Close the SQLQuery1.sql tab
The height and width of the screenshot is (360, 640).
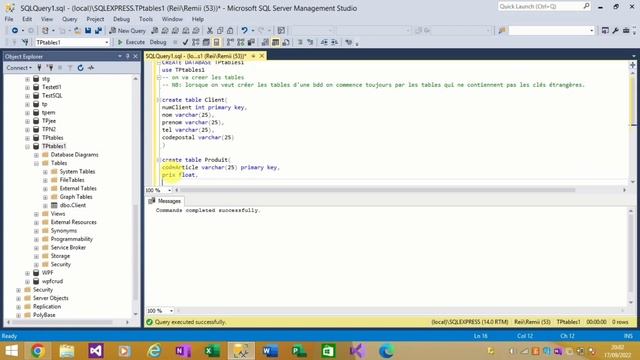pyautogui.click(x=262, y=56)
